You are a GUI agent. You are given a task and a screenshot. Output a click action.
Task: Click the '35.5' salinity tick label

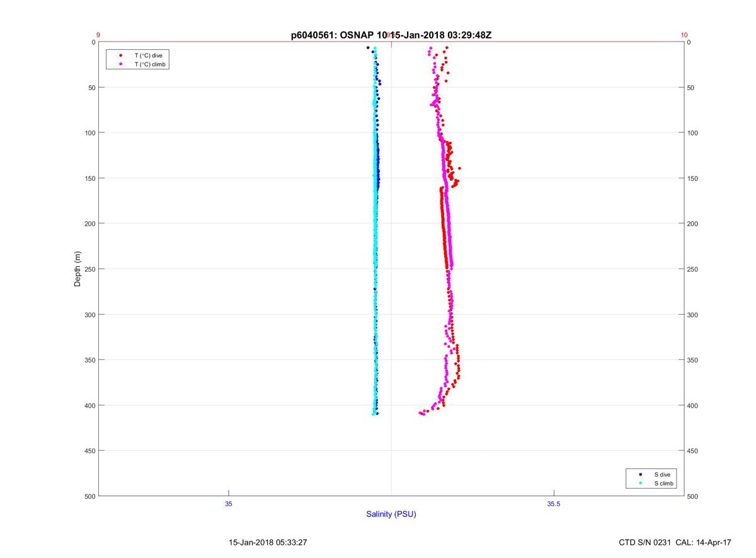tap(553, 504)
